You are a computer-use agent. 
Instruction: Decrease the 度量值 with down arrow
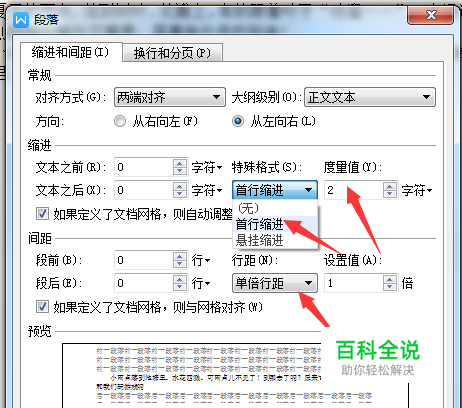pos(390,194)
